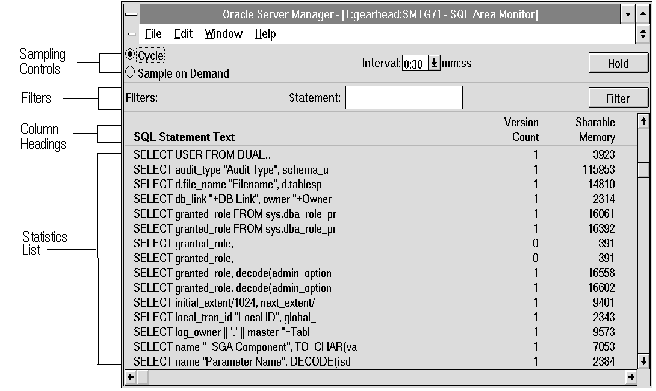Select the SELECT USER FROM DUAL row

click(x=381, y=155)
